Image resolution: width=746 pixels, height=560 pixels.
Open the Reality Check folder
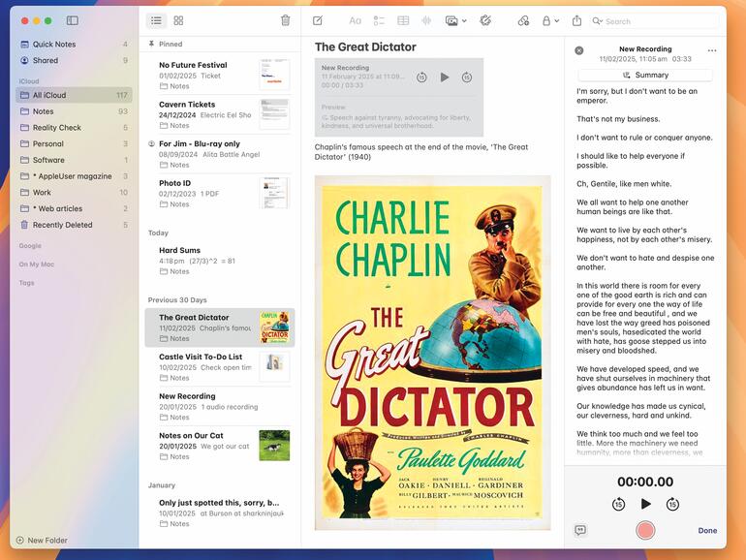(x=74, y=128)
